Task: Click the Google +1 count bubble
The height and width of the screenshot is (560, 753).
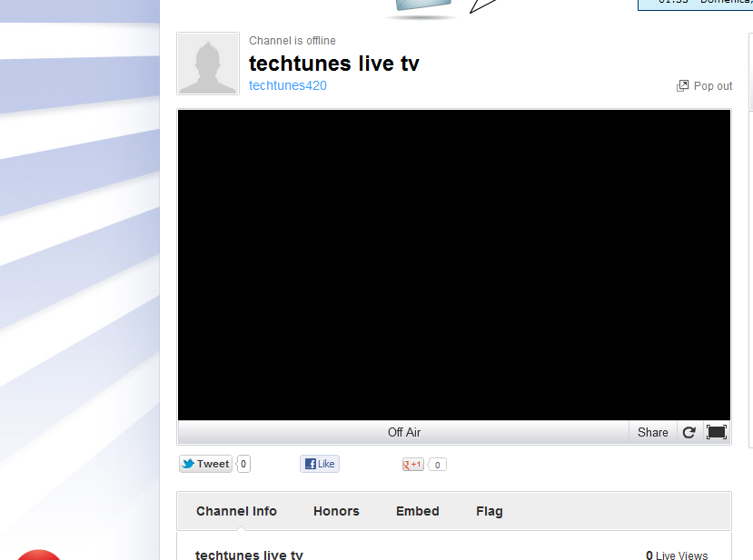Action: pyautogui.click(x=438, y=465)
